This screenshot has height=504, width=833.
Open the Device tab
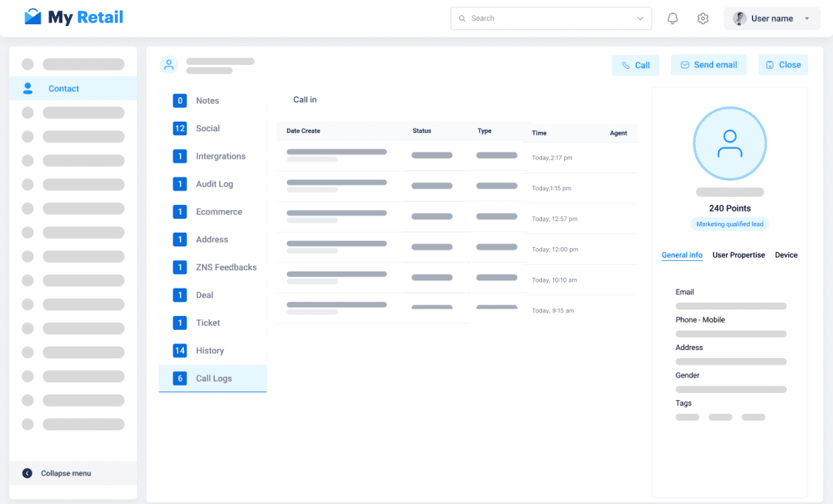786,255
